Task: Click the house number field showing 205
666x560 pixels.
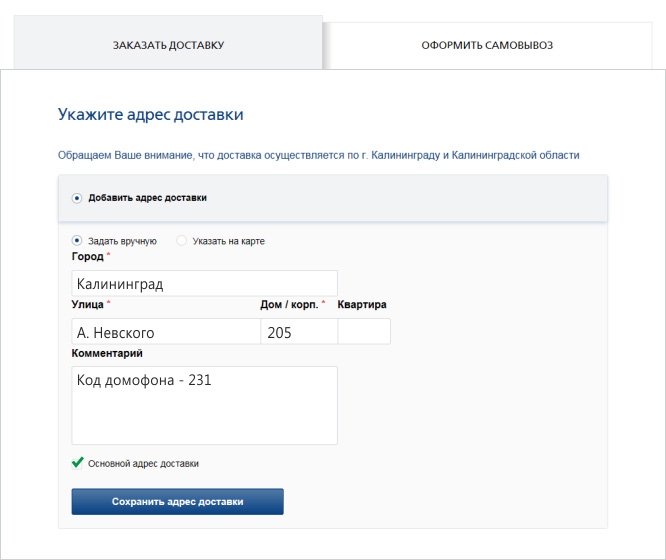Action: coord(298,332)
